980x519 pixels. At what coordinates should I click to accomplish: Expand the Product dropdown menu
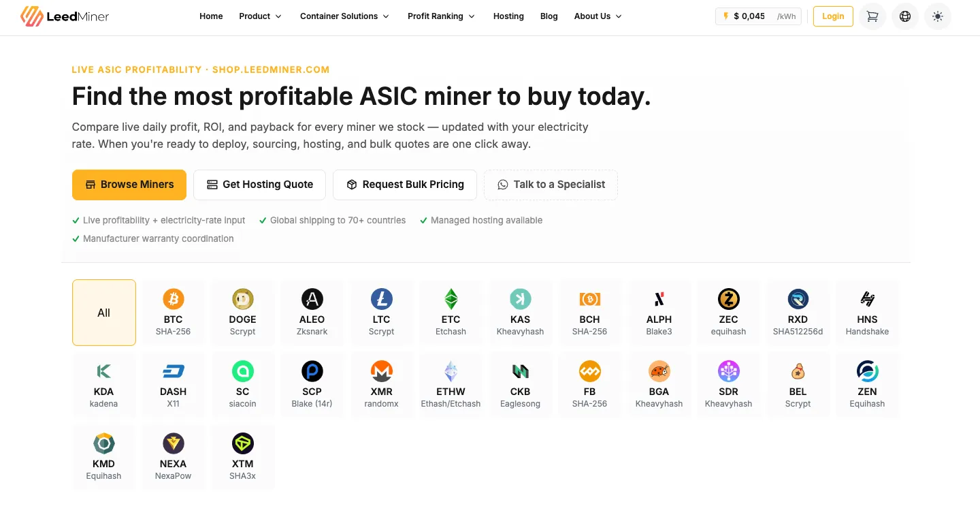tap(260, 16)
